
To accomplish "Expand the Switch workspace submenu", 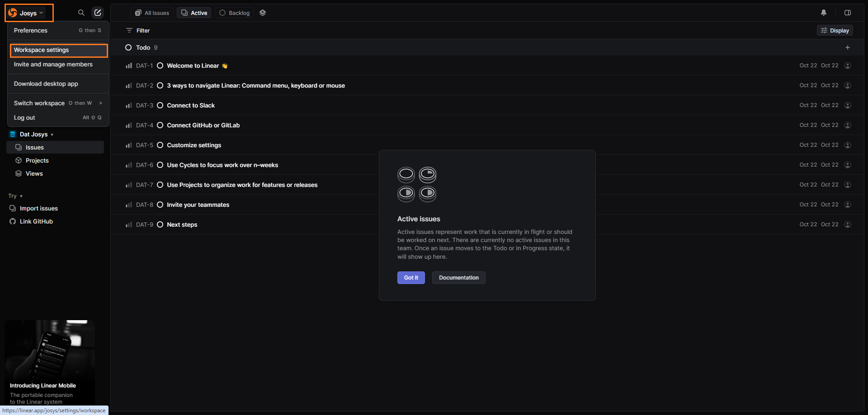I will (58, 103).
